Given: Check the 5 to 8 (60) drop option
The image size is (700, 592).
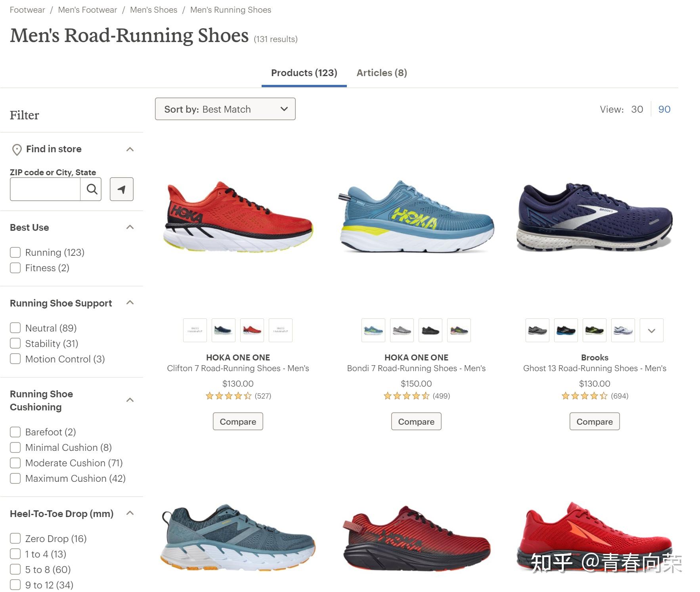Looking at the screenshot, I should [15, 569].
